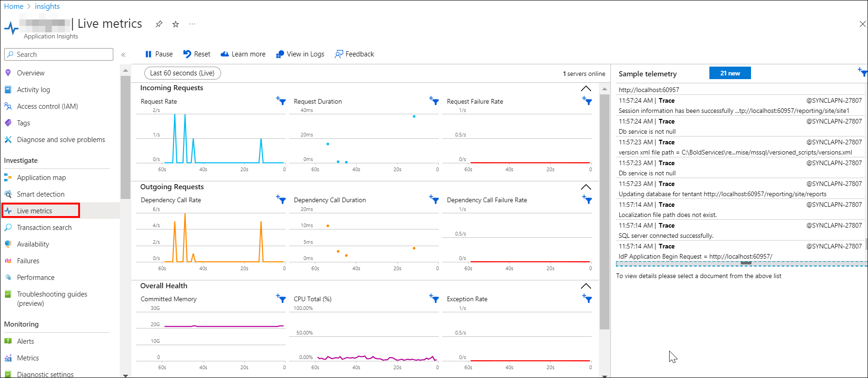Collapse the left navigation pane
This screenshot has height=378, width=868.
pos(123,55)
